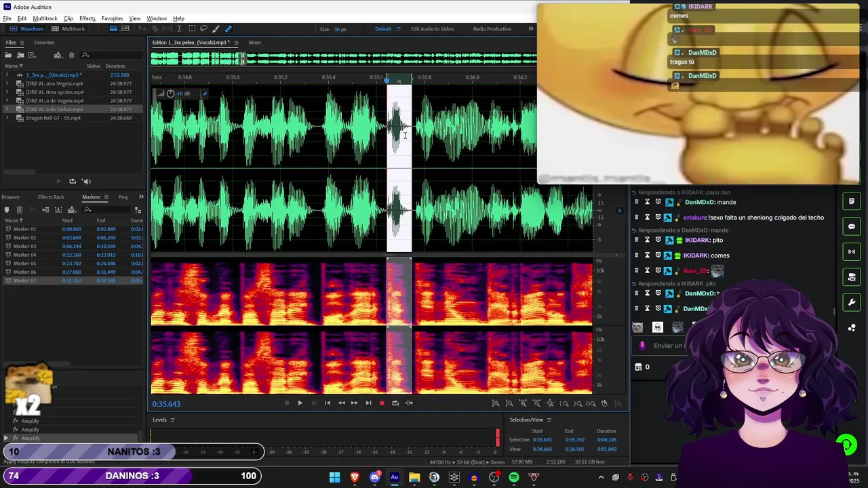
Task: Expand [DBZ Al...ntra Vegeta.mp4 file entry
Action: [x=7, y=83]
